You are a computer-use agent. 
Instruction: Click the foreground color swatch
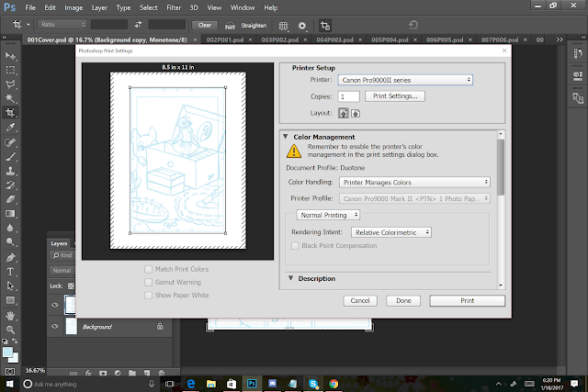coord(7,352)
